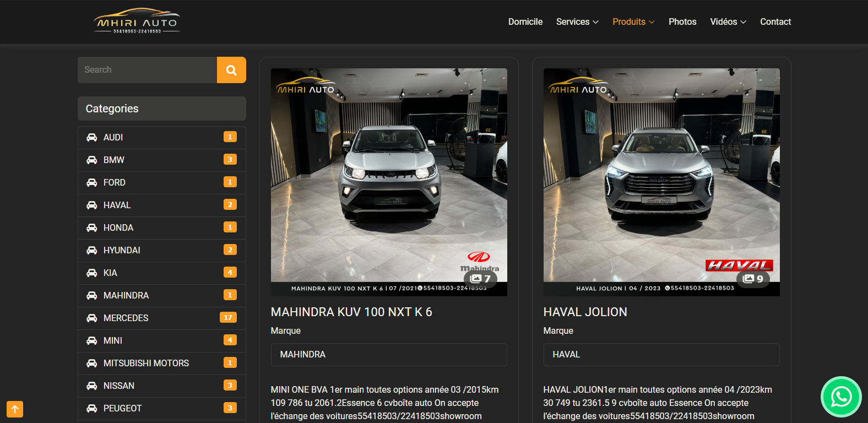Image resolution: width=868 pixels, height=423 pixels.
Task: Click the HAVAL JOLION1er main description text
Action: tap(658, 403)
